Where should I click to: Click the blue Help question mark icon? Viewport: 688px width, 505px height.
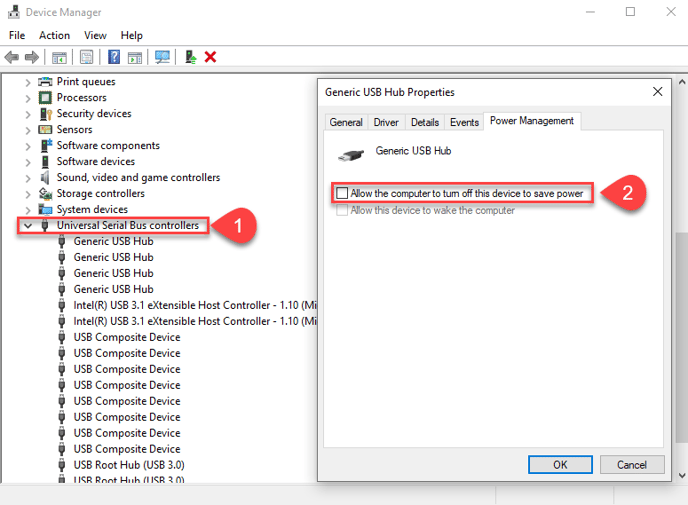[114, 57]
